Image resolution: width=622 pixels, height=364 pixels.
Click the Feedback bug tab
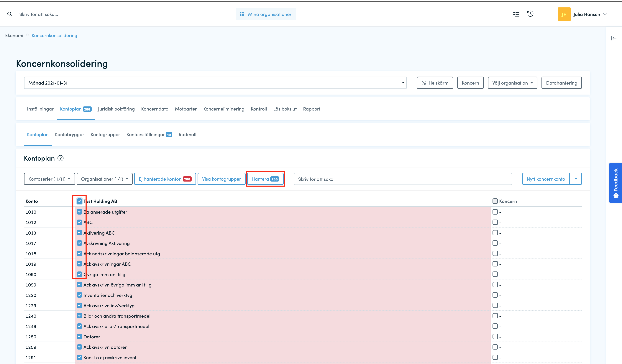pos(616,183)
